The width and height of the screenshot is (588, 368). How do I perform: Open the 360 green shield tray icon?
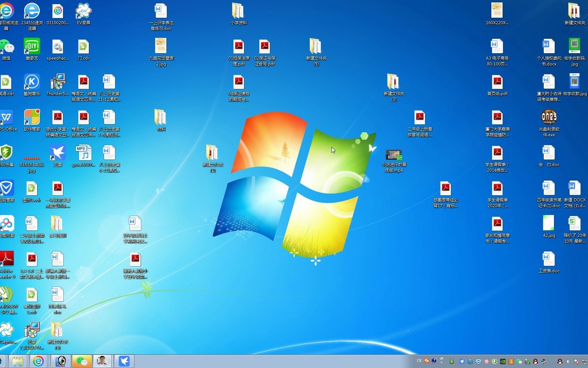coord(494,362)
